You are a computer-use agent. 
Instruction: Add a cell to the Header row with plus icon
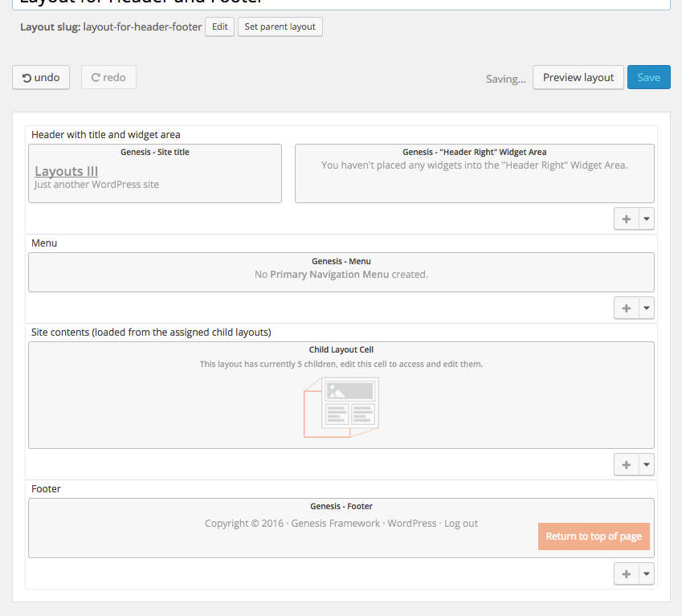coord(627,218)
